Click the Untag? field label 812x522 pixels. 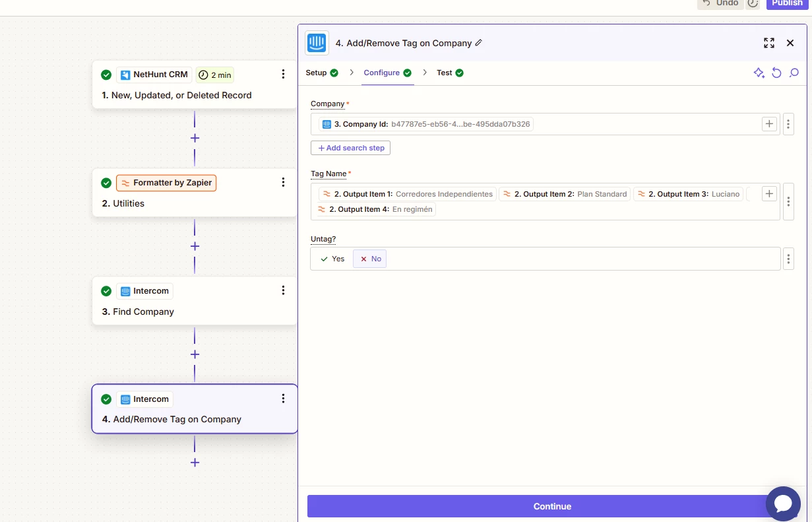pos(323,239)
